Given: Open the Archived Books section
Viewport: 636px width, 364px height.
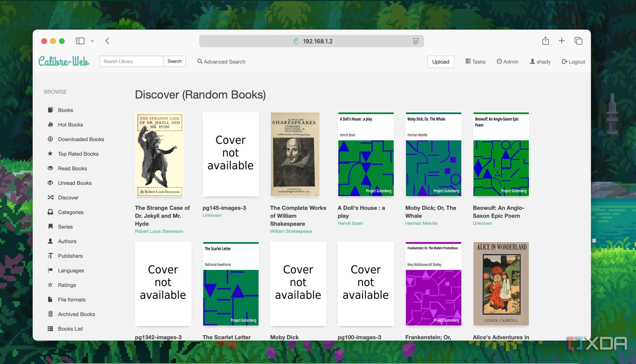Looking at the screenshot, I should pyautogui.click(x=76, y=314).
